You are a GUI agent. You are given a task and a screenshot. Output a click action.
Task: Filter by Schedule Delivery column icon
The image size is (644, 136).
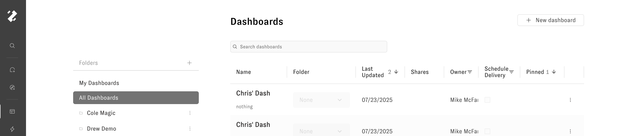click(511, 72)
